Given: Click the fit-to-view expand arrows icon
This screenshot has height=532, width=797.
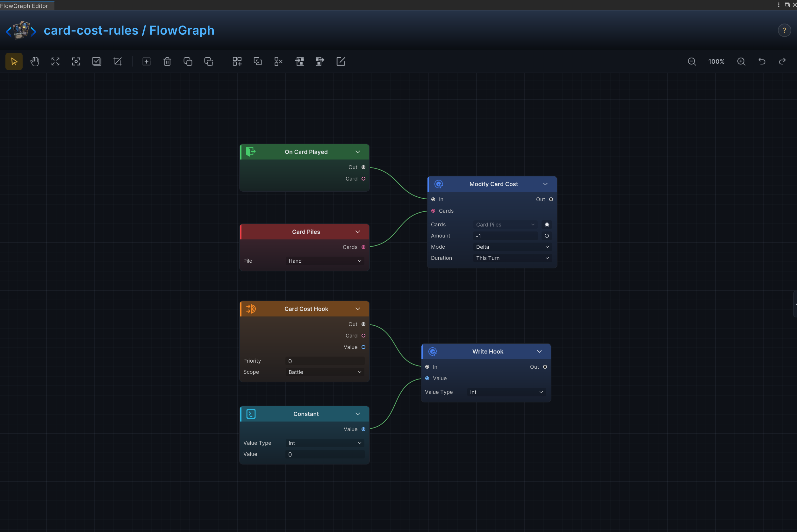Looking at the screenshot, I should [x=55, y=61].
